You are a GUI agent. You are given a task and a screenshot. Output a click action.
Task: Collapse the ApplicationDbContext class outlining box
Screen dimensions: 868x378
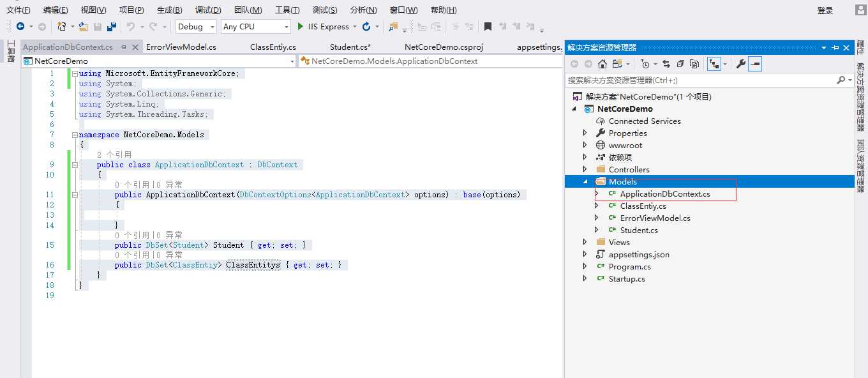click(x=75, y=165)
